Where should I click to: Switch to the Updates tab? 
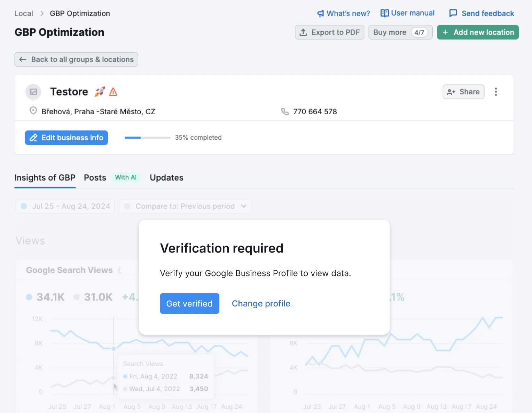pyautogui.click(x=166, y=178)
